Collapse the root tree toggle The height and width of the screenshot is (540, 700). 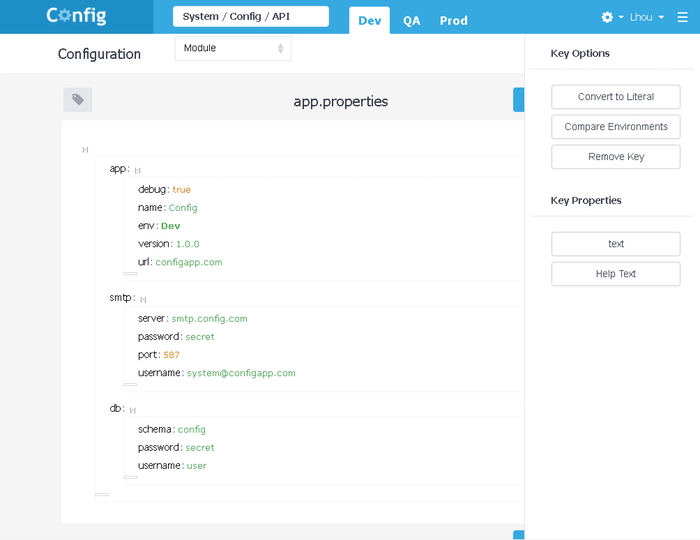85,150
